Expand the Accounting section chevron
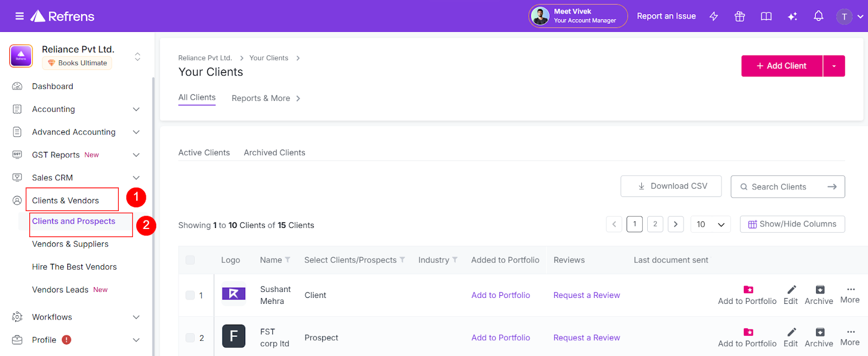 point(136,109)
